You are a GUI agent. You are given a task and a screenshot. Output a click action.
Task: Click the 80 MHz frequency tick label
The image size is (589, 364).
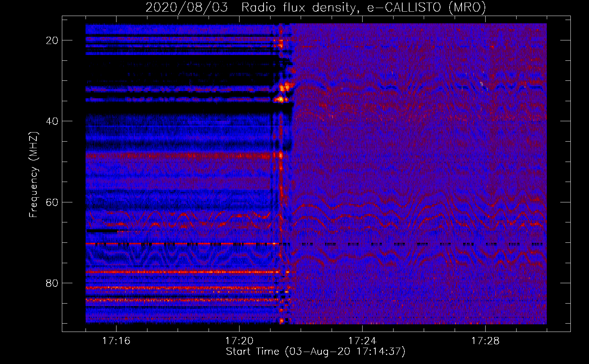pos(52,283)
